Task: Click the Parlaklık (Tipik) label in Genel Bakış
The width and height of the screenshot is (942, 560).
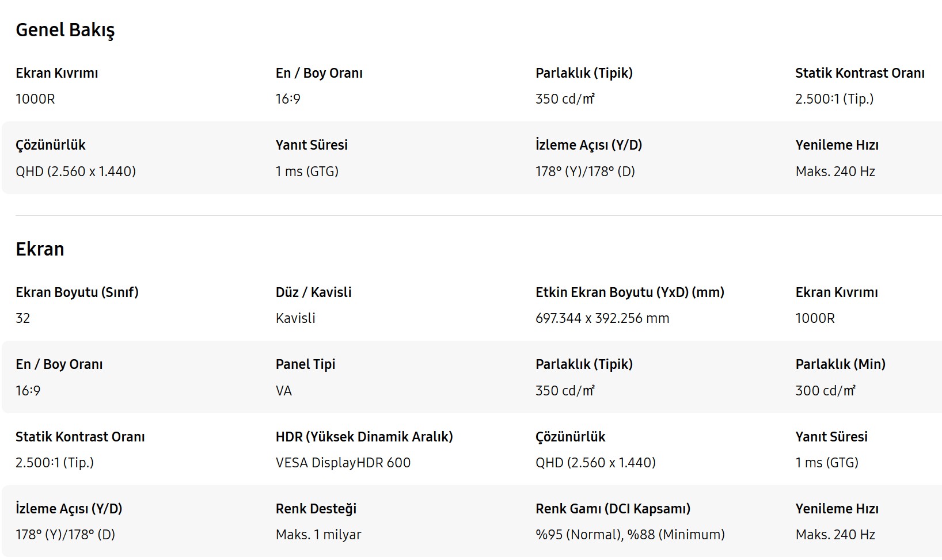Action: tap(584, 73)
